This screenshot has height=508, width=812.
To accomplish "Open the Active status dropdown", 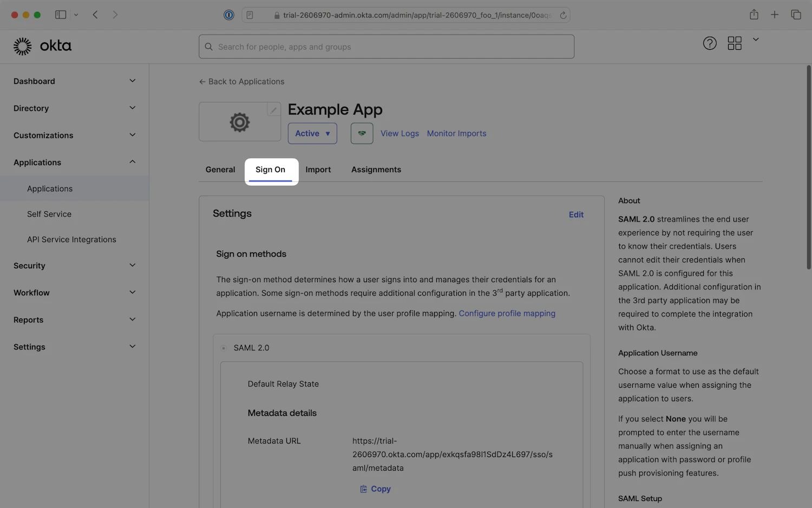I will pos(312,133).
